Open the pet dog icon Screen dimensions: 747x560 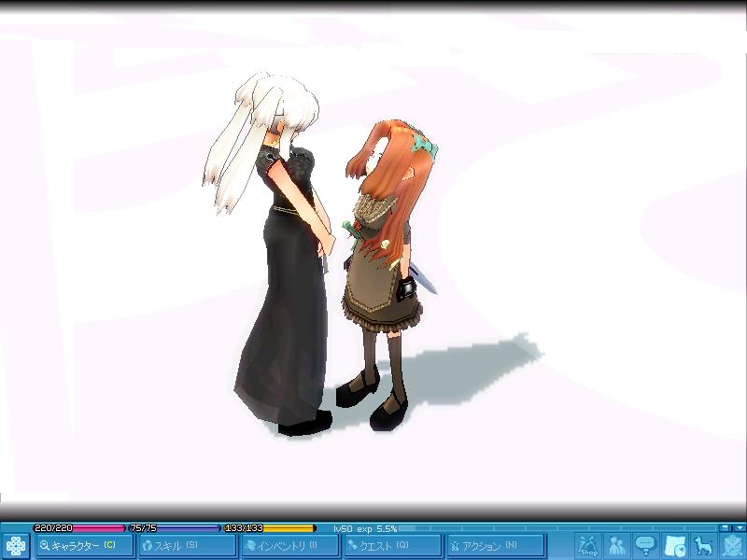tap(703, 545)
